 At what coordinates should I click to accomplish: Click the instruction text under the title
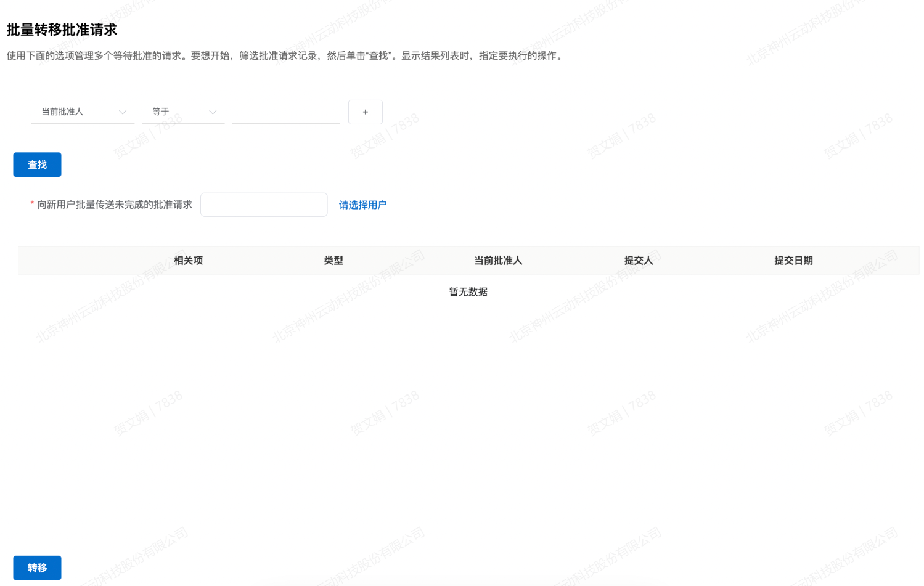pos(284,55)
